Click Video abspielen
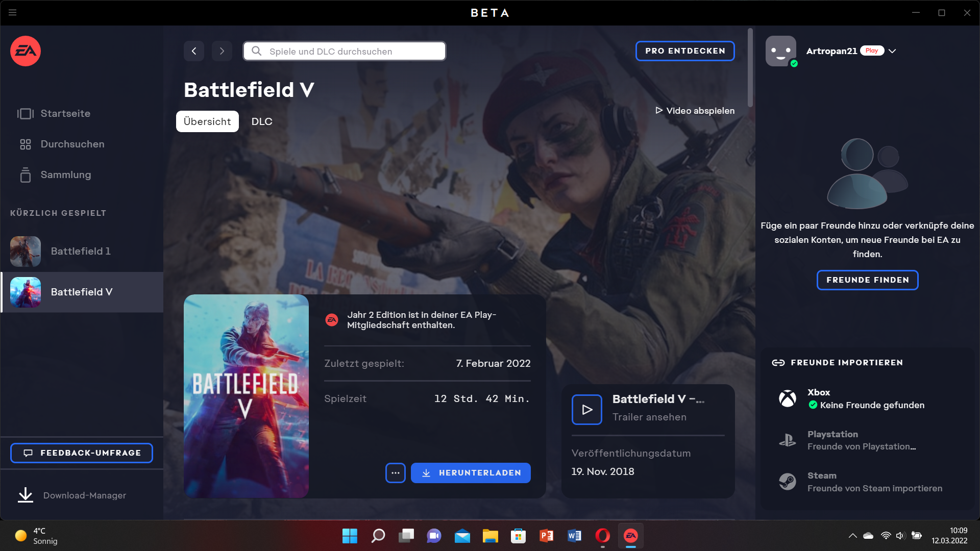The height and width of the screenshot is (551, 980). pyautogui.click(x=695, y=111)
